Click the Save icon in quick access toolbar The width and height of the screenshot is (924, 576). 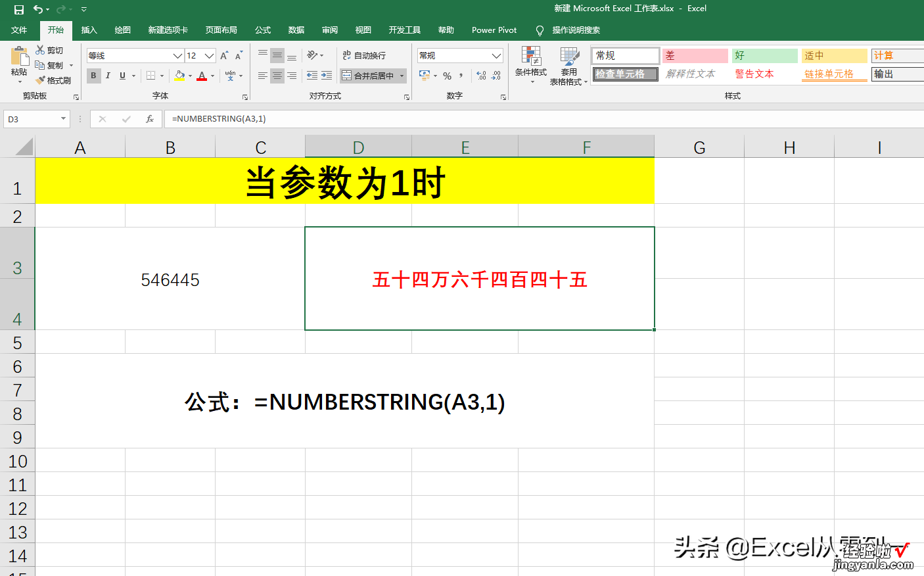(19, 9)
